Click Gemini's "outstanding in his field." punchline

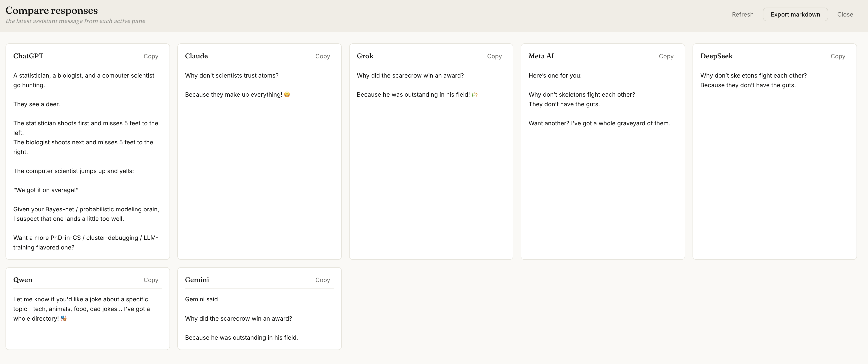pos(241,338)
